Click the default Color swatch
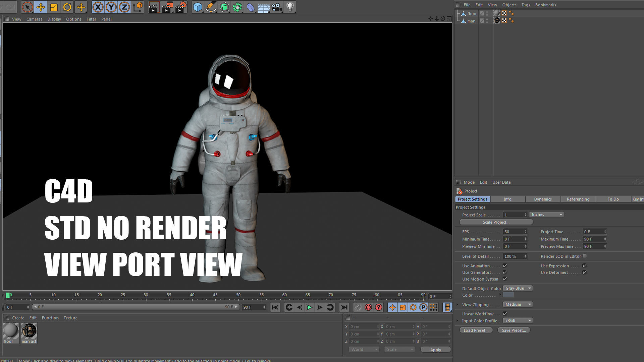 tap(508, 295)
